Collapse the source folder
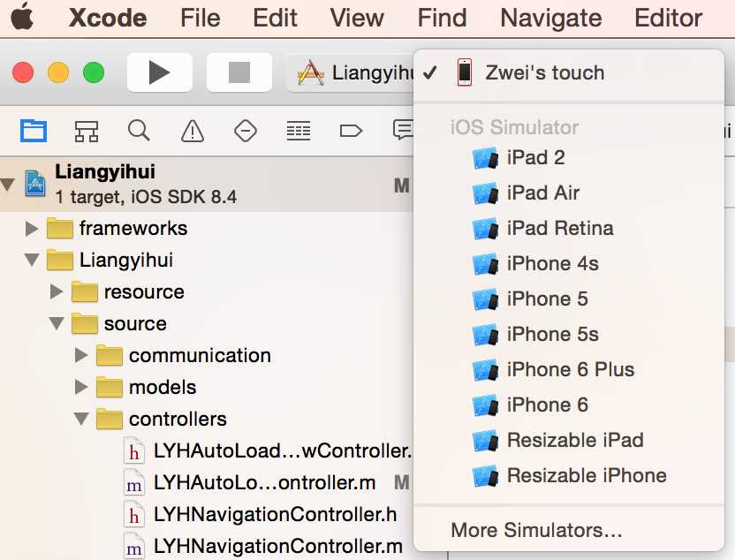This screenshot has height=560, width=735. [57, 323]
